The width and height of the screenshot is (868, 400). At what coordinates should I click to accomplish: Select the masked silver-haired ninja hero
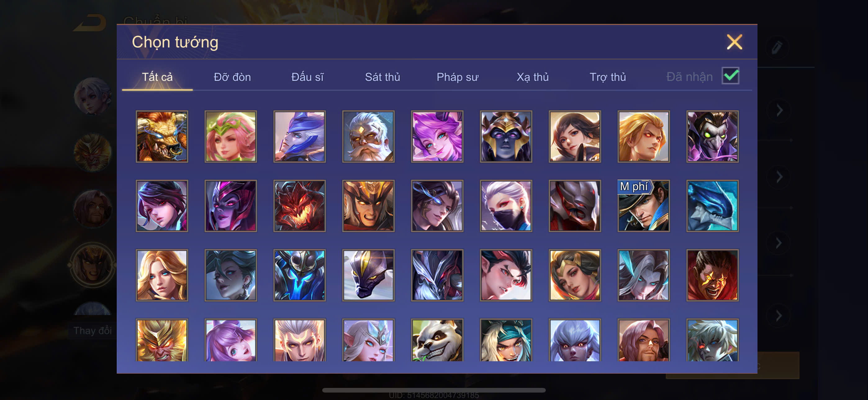coord(506,206)
